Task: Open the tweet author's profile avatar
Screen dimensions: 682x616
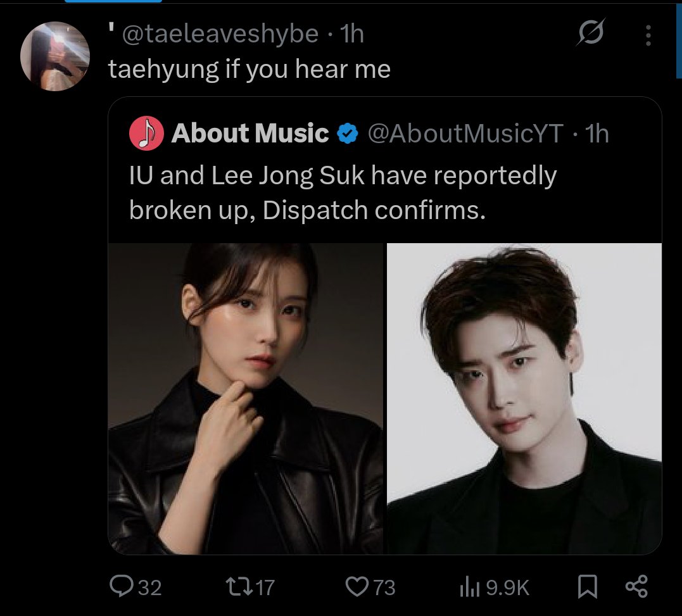Action: click(55, 56)
